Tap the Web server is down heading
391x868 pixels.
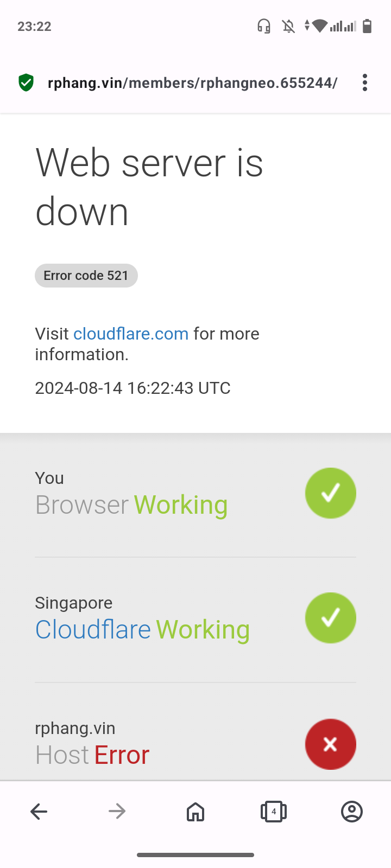149,187
